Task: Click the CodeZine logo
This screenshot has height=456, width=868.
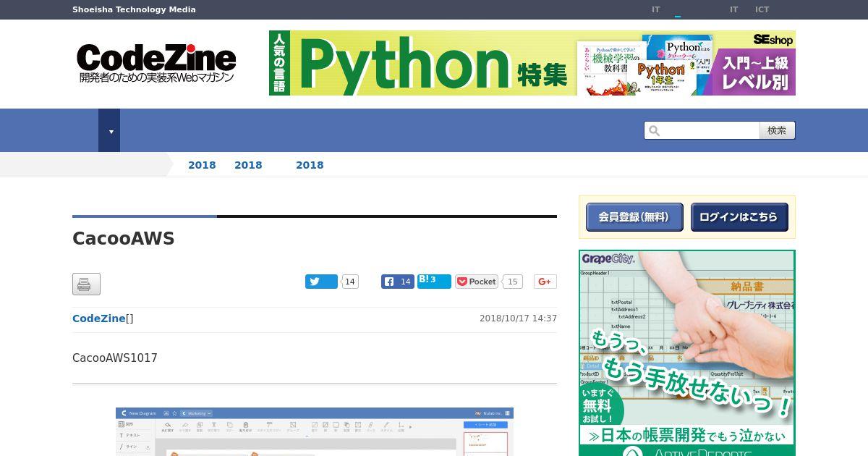Action: 156,63
